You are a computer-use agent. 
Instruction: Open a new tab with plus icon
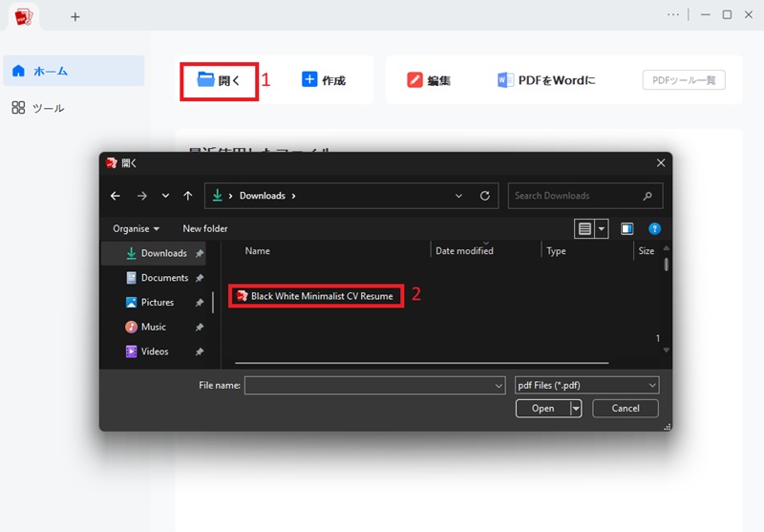[75, 17]
